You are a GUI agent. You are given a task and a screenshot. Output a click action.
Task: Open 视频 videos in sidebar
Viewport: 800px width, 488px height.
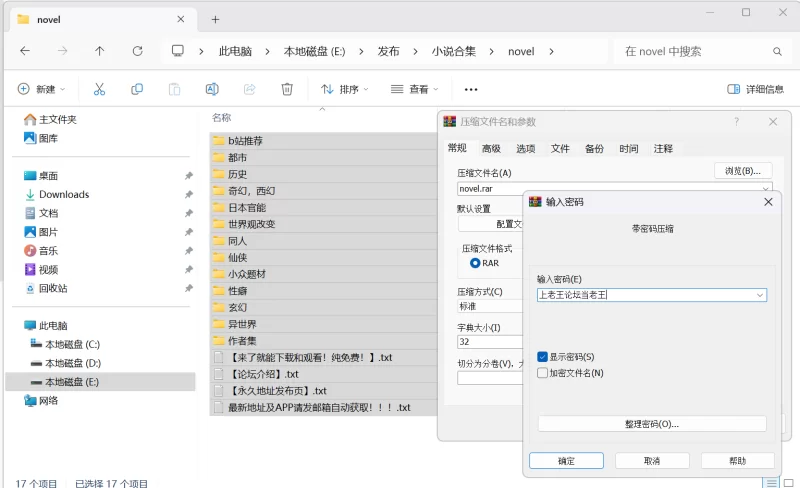[41, 270]
